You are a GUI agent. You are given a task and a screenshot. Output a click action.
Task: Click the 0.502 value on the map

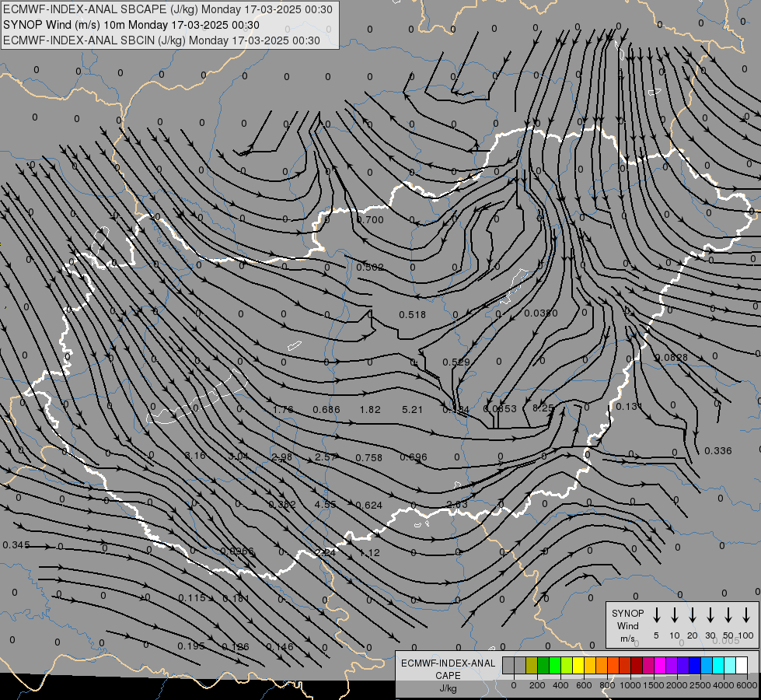tap(370, 268)
